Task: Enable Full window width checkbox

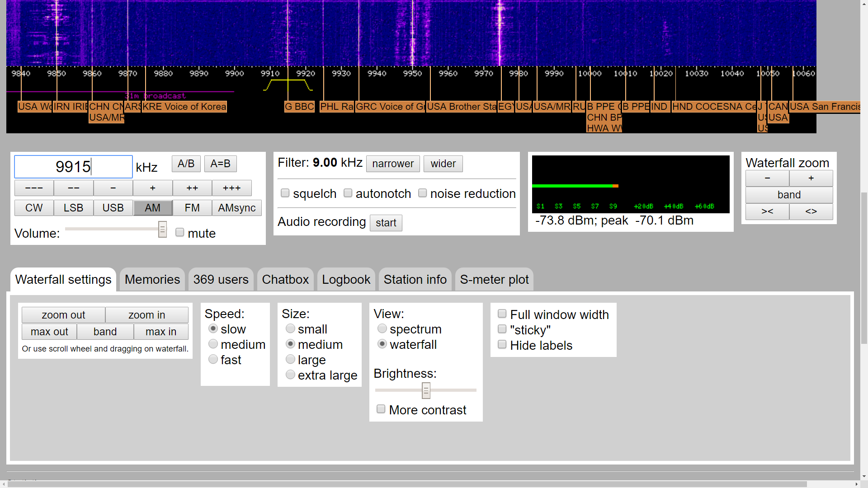Action: point(502,314)
